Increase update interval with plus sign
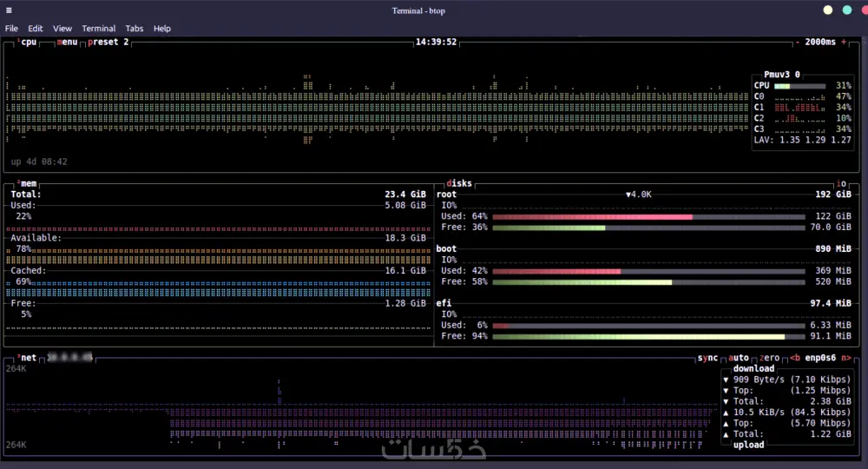 844,42
